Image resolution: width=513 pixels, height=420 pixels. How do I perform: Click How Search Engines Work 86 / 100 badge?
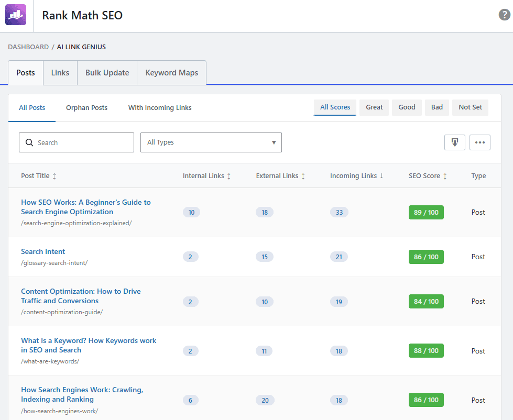point(426,400)
